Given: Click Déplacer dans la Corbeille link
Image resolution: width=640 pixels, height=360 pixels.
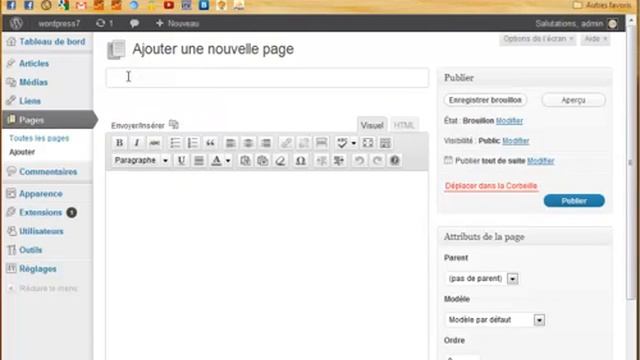Looking at the screenshot, I should click(491, 186).
